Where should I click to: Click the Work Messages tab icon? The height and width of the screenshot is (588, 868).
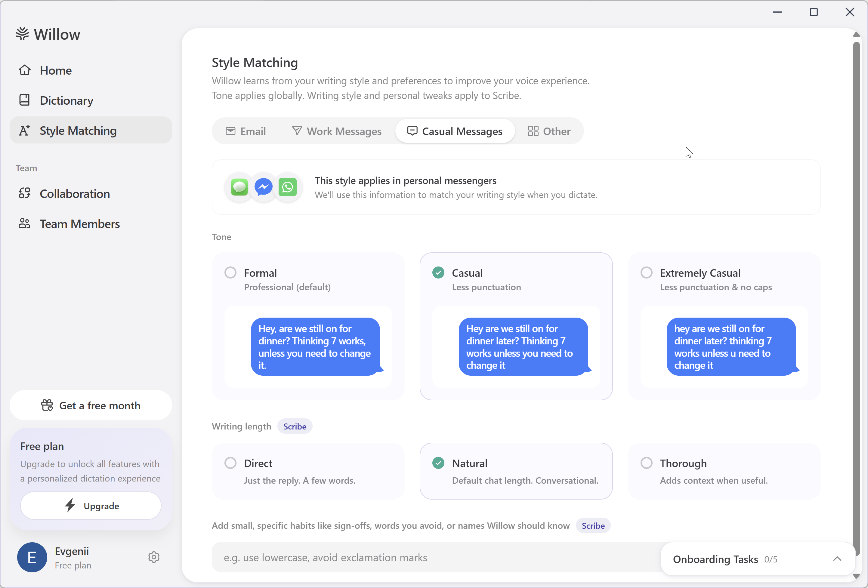click(x=297, y=131)
